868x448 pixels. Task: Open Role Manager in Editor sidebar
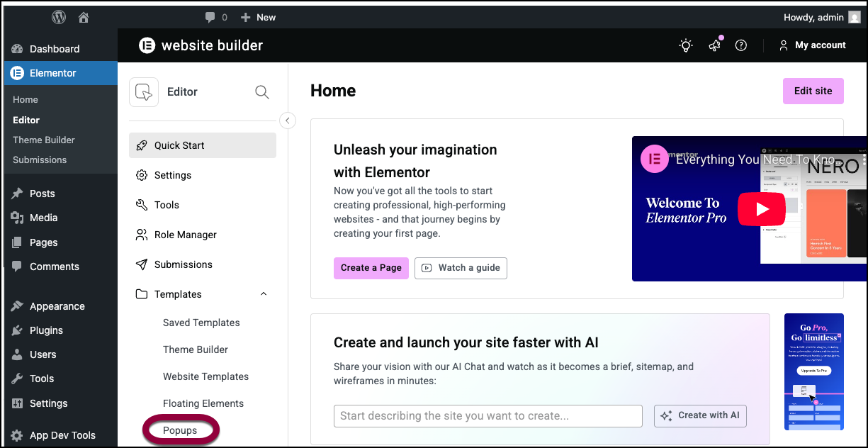pos(185,235)
